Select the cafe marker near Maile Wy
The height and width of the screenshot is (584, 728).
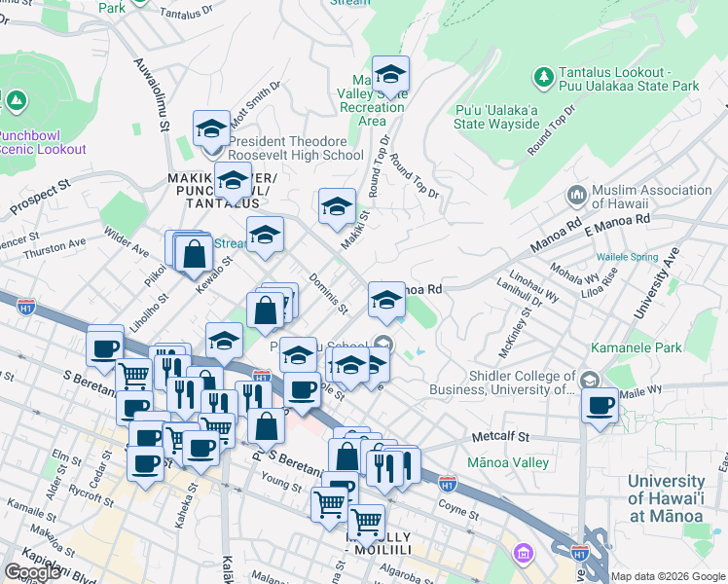point(600,407)
